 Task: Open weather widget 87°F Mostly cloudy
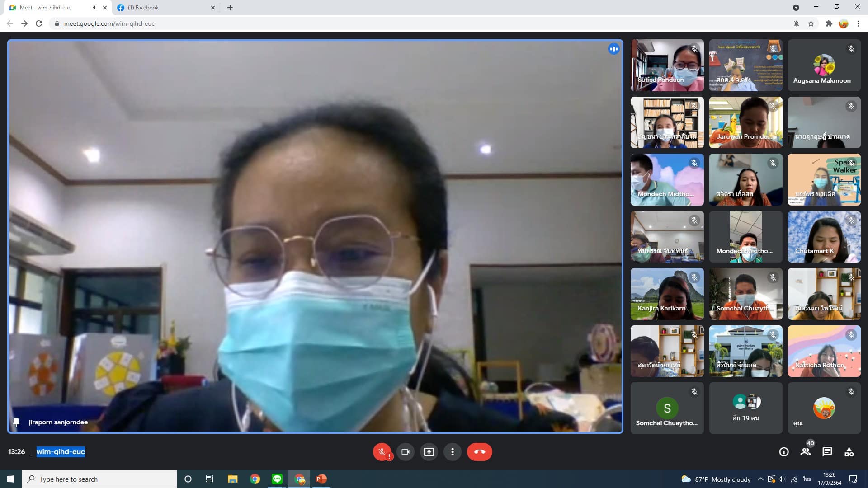click(x=716, y=479)
